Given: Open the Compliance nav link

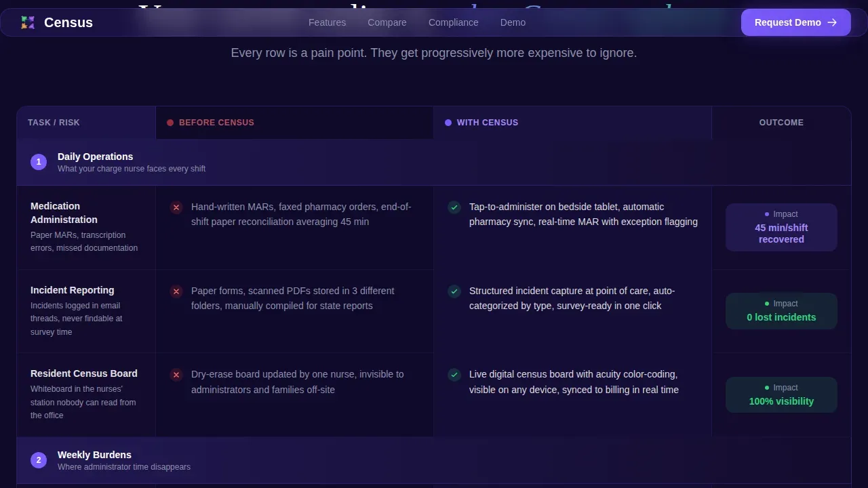Looking at the screenshot, I should coord(454,22).
